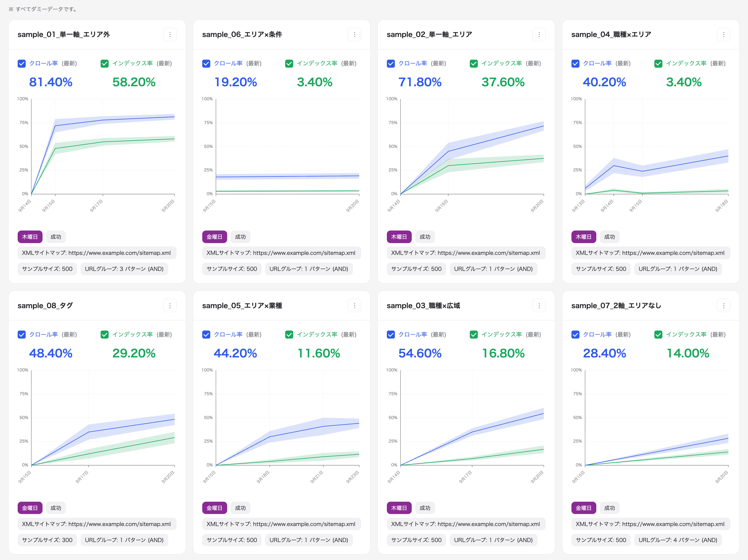The width and height of the screenshot is (748, 560).
Task: Toggle インデックス率 checkbox on sample_07_2軸_エリアなし
Action: pyautogui.click(x=659, y=335)
